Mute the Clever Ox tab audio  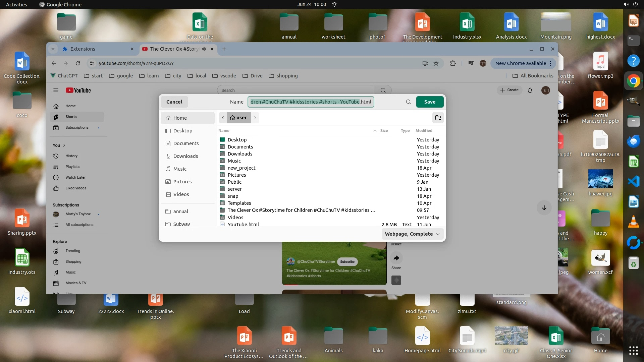click(x=204, y=49)
